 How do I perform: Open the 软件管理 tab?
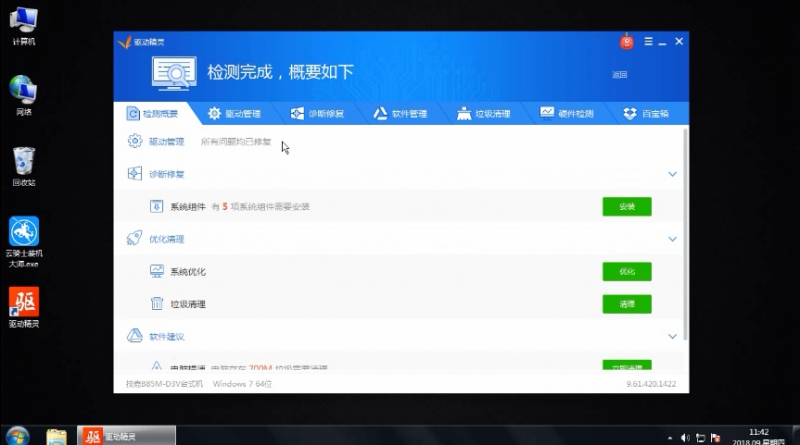point(401,113)
